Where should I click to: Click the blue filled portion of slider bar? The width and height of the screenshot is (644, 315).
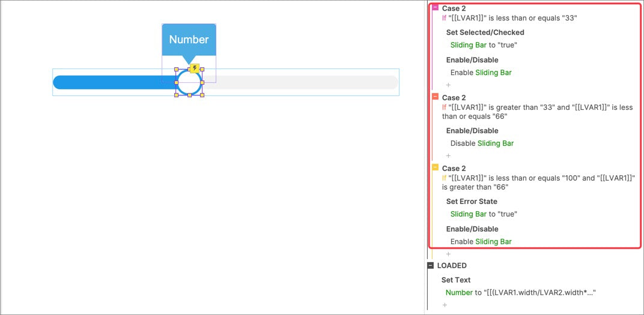[x=115, y=82]
